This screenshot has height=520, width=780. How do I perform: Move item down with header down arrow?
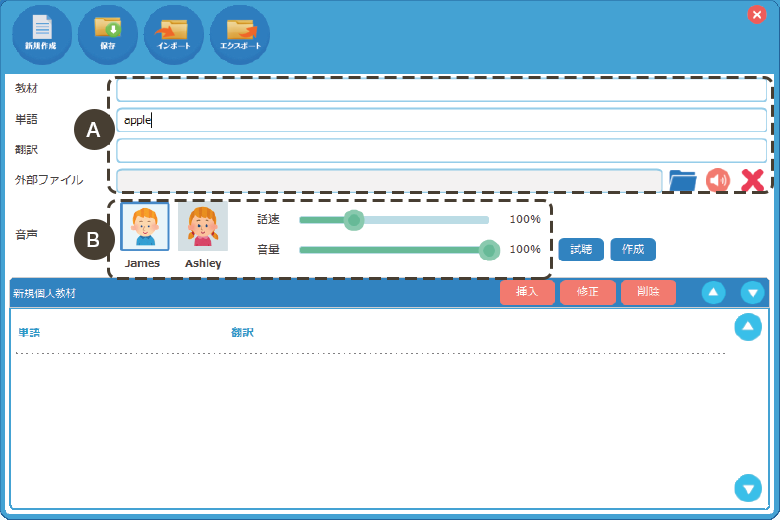tap(752, 292)
